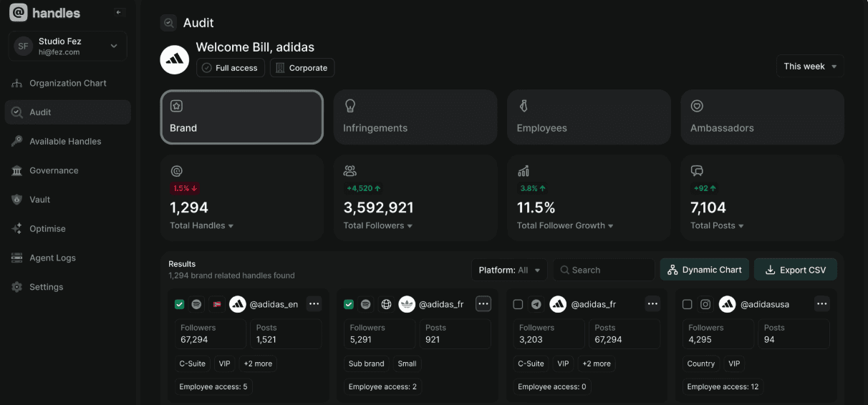This screenshot has height=405, width=868.
Task: Show +2 more tags on Telegram @adidas_fr card
Action: [597, 363]
